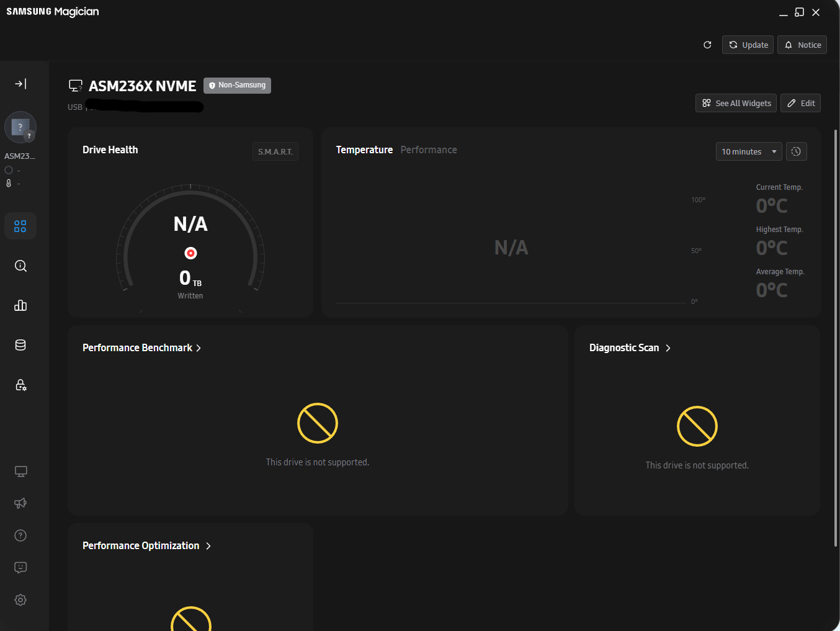Click the Non-Samsung badge
Screen dimensions: 840x631
(237, 85)
